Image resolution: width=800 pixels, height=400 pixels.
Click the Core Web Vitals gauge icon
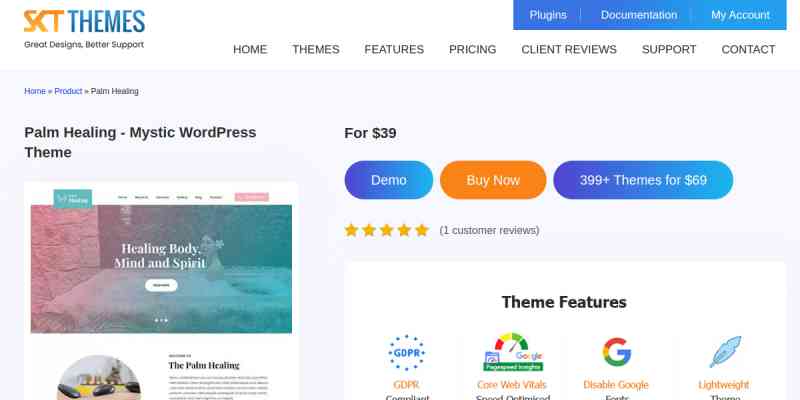(513, 352)
